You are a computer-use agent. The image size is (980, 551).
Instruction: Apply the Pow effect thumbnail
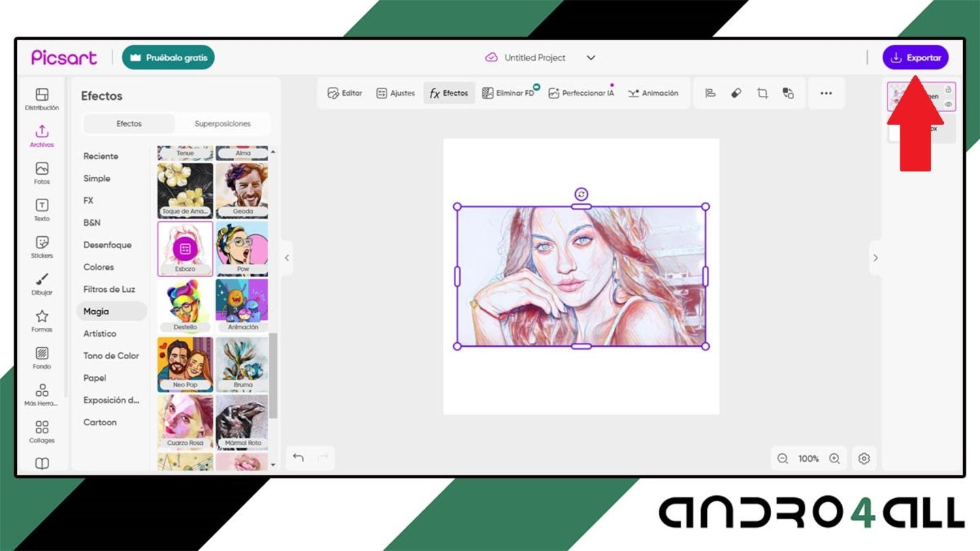[242, 248]
